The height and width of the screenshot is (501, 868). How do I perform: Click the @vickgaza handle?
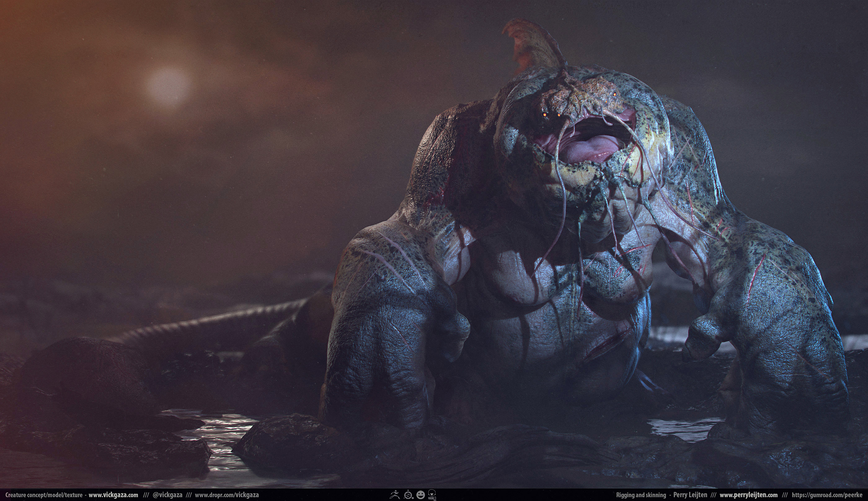pyautogui.click(x=167, y=495)
